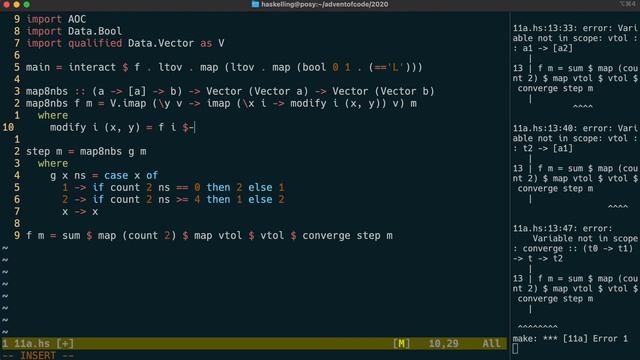Image resolution: width=640 pixels, height=360 pixels.
Task: Click 'where' keyword under step
Action: pos(53,163)
